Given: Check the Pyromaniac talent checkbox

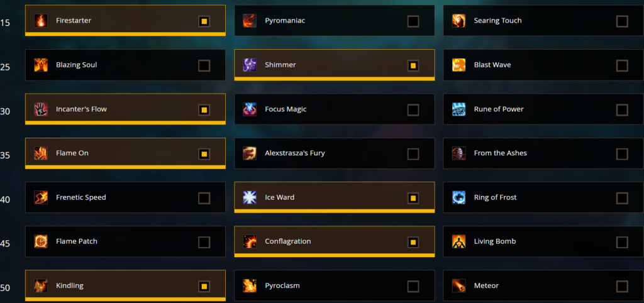Looking at the screenshot, I should 413,21.
